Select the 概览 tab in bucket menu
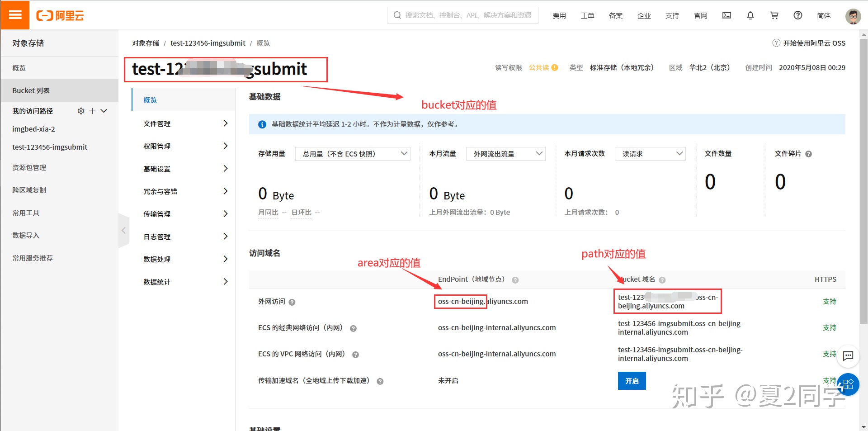 (x=150, y=100)
